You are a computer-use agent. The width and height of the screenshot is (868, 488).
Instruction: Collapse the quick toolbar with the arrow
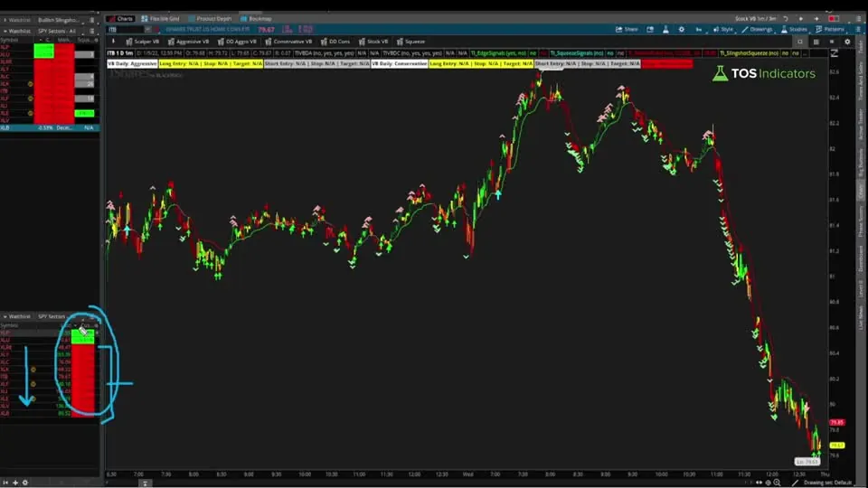tap(114, 42)
